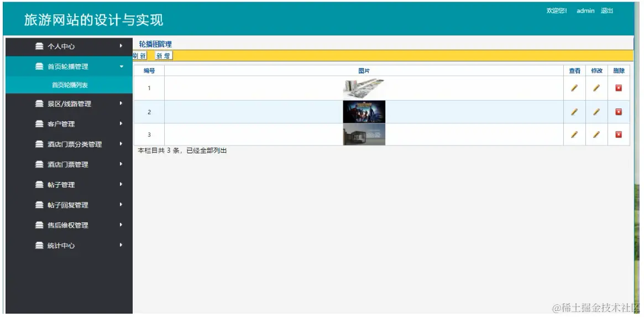Click the 图片 column header
Viewport: 644px width, 317px height.
coord(364,71)
